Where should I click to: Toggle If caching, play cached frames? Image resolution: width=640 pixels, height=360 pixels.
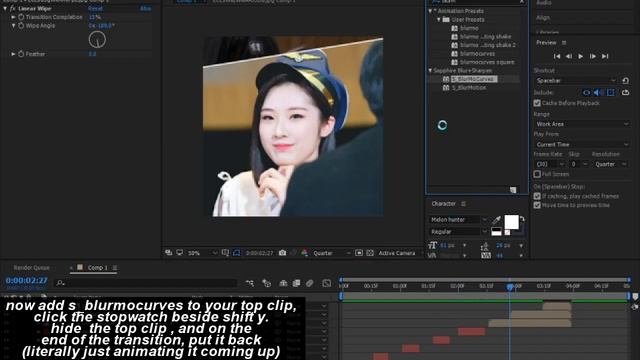537,196
